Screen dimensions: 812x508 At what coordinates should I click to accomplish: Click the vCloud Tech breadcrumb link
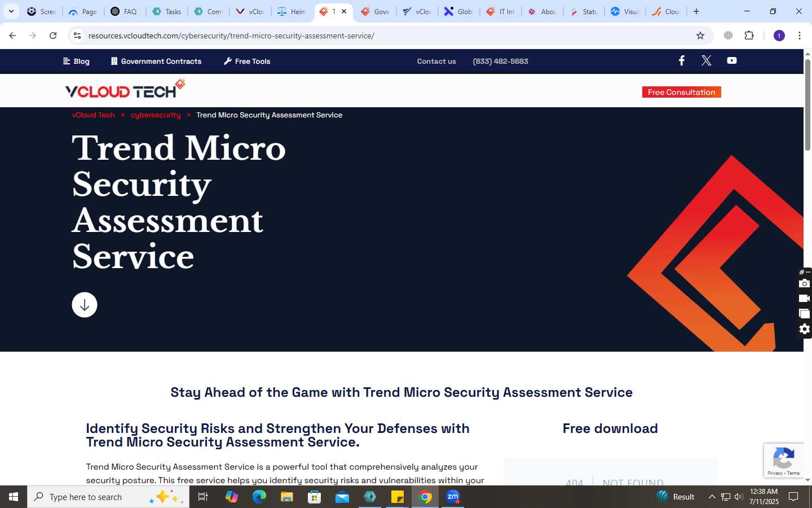tap(93, 115)
